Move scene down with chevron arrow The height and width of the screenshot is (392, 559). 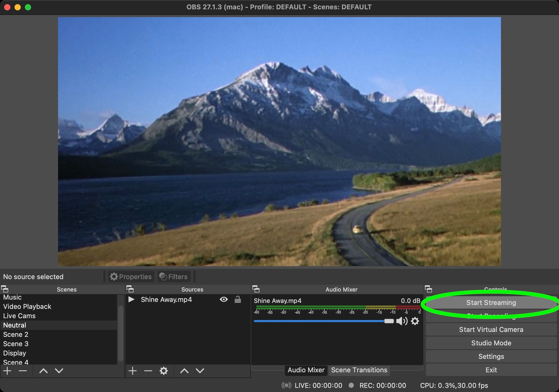point(59,371)
